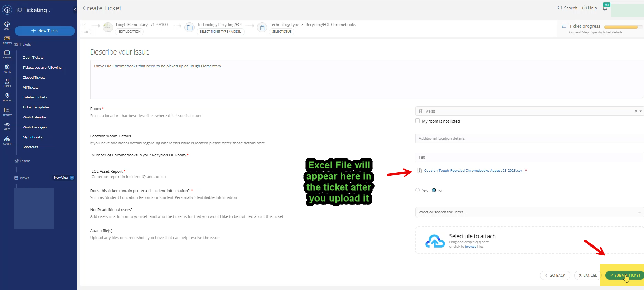Viewport: 644px width, 290px height.
Task: Click the notifications bell icon
Action: click(605, 8)
